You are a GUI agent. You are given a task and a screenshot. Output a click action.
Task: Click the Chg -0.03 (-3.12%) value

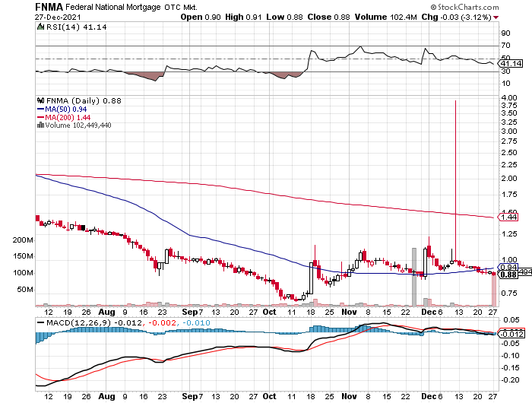click(x=456, y=17)
